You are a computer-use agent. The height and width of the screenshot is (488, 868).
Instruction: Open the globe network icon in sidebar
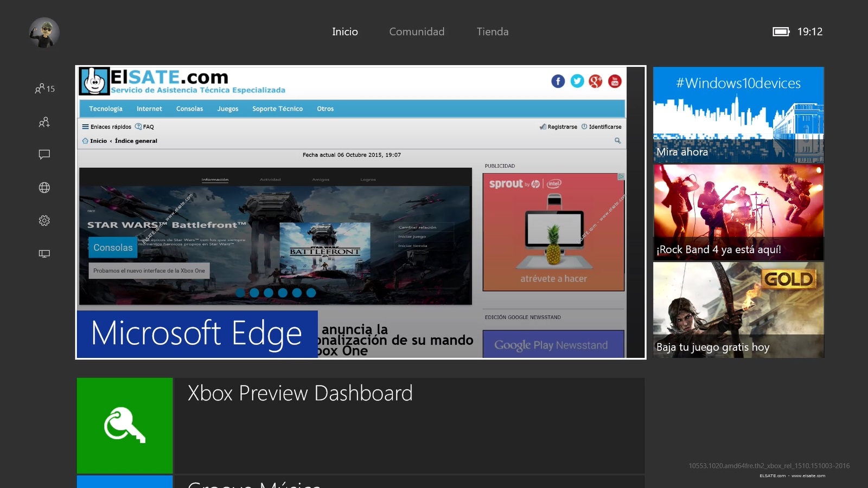pyautogui.click(x=44, y=188)
